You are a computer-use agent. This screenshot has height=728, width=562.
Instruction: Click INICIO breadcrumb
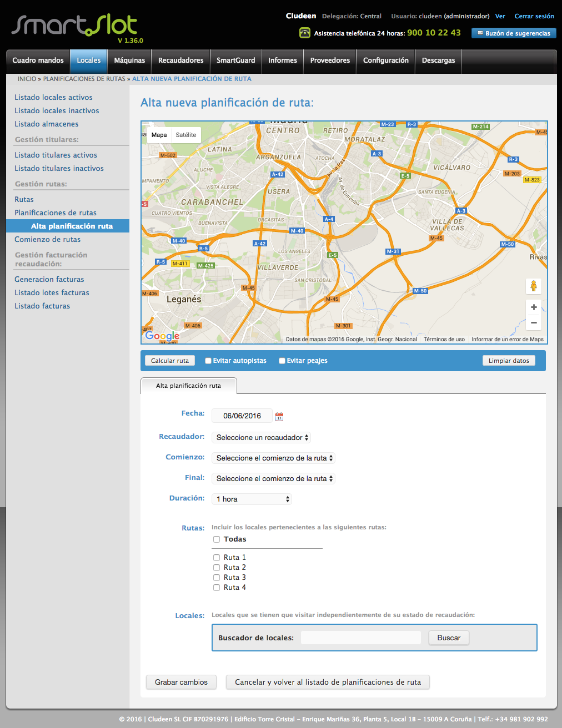pos(27,79)
